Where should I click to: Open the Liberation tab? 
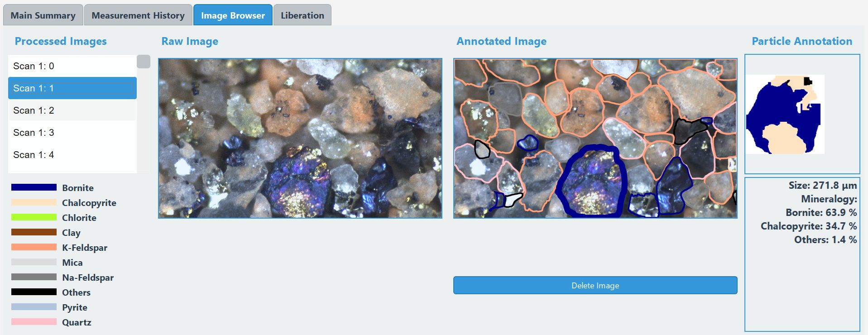(302, 15)
